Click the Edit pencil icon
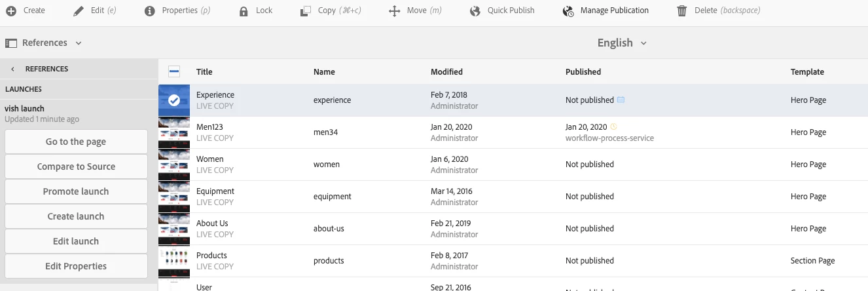The height and width of the screenshot is (291, 868). click(x=79, y=11)
